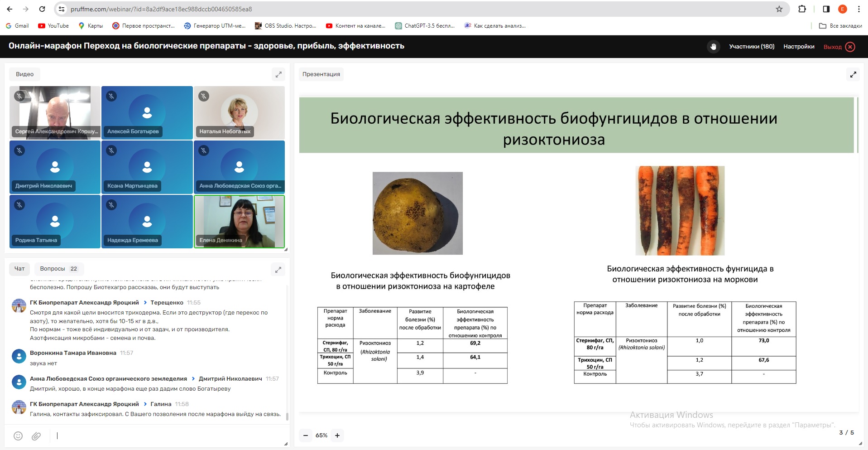Open the Chrome three-dot menu
The image size is (868, 450).
click(x=859, y=9)
